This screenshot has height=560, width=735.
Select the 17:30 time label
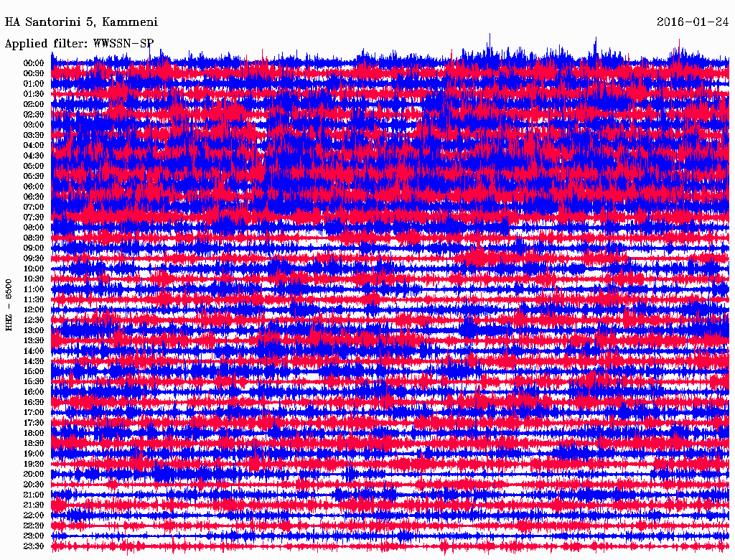[33, 423]
